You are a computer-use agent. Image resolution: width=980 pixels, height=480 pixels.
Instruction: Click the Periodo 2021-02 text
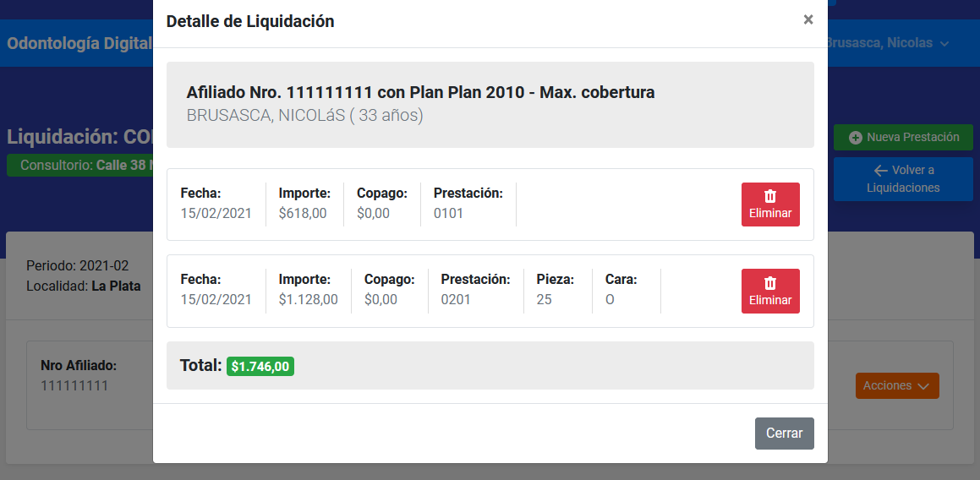click(77, 265)
